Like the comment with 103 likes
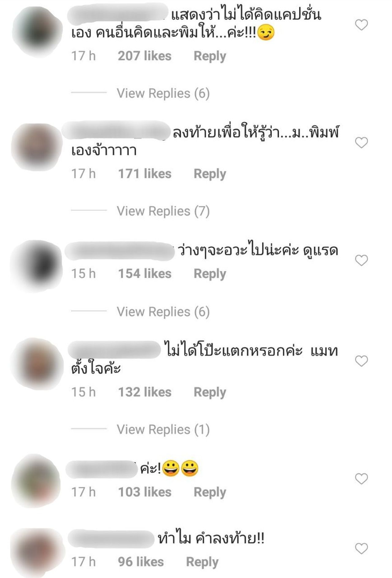This screenshot has width=392, height=578. [x=361, y=479]
